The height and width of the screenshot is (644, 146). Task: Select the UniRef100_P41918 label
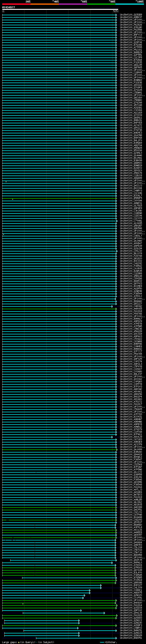click(x=131, y=311)
